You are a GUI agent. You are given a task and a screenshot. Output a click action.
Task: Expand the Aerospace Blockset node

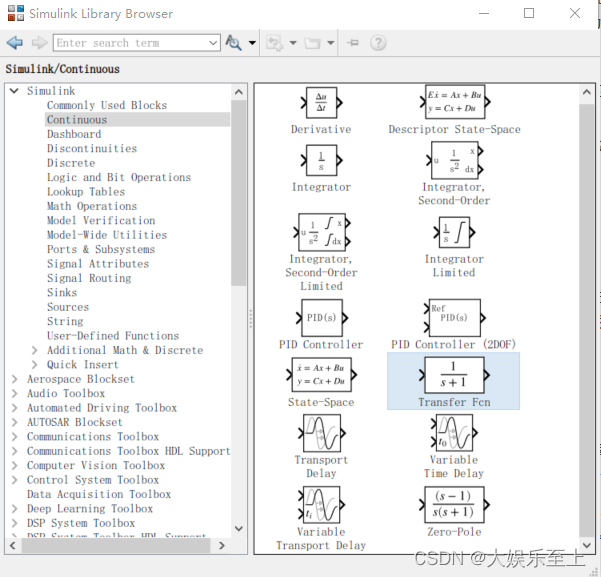click(x=15, y=379)
